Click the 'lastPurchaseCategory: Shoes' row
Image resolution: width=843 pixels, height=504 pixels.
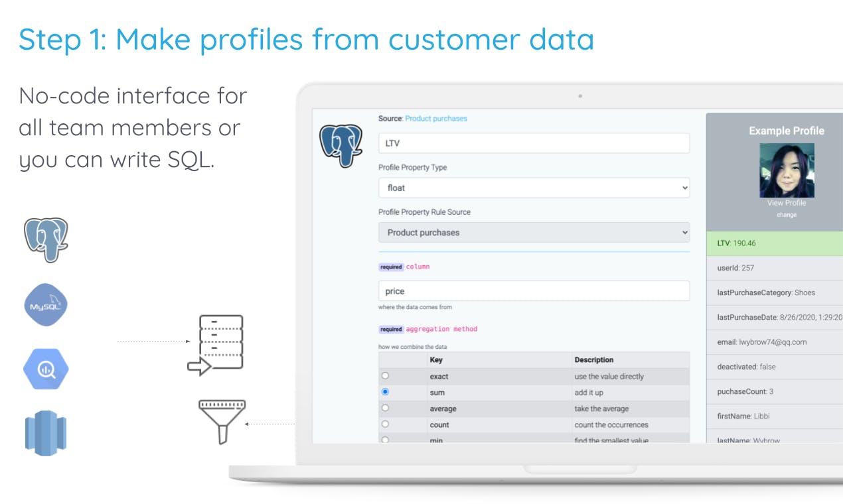pyautogui.click(x=775, y=292)
